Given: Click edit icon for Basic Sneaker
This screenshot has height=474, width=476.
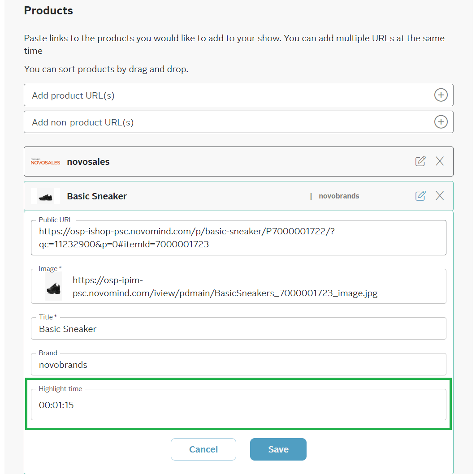Looking at the screenshot, I should [x=420, y=196].
